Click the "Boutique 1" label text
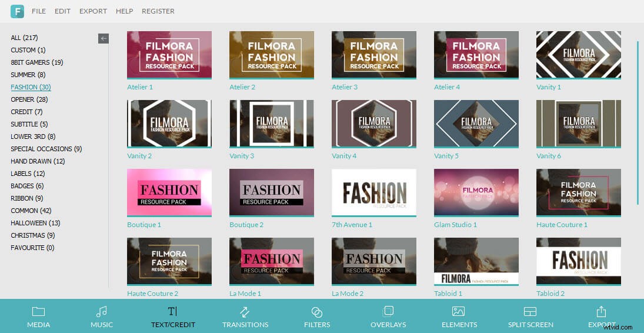Image resolution: width=644 pixels, height=333 pixels. pyautogui.click(x=144, y=225)
